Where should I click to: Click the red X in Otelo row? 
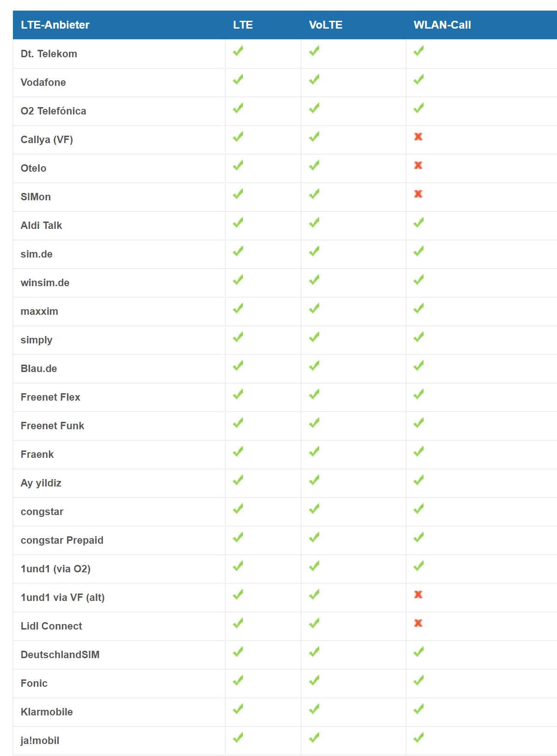[418, 165]
